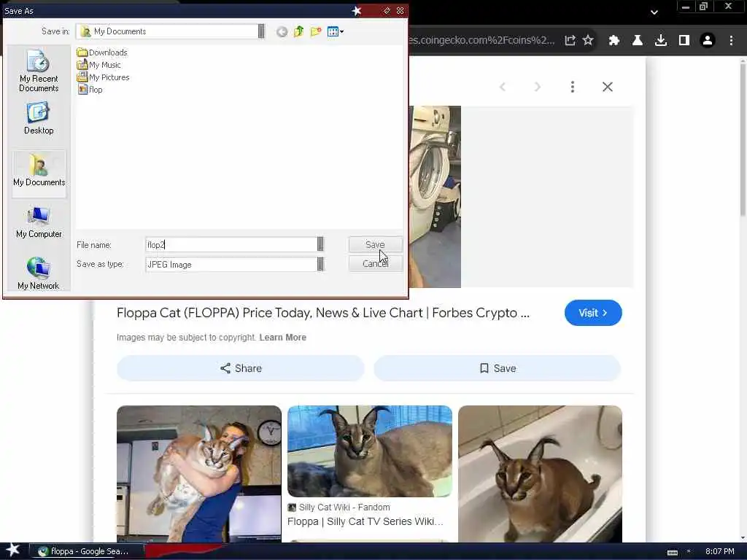Open the browser Extensions puzzle icon
Image resolution: width=747 pixels, height=560 pixels.
coord(614,41)
